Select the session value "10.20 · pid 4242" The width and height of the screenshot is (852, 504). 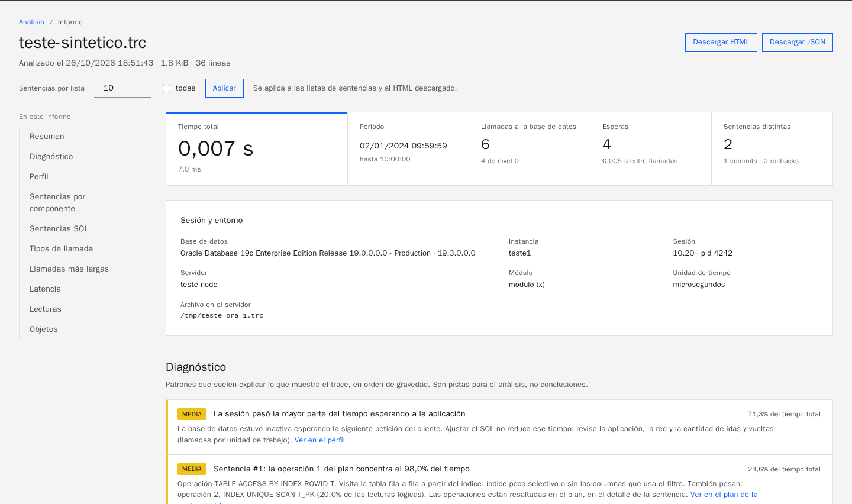pos(702,253)
